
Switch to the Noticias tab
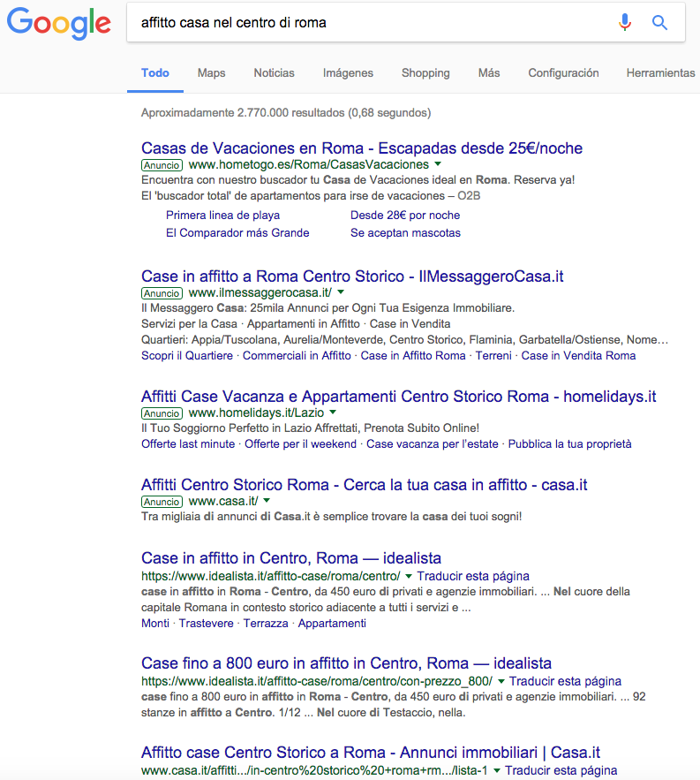point(274,73)
